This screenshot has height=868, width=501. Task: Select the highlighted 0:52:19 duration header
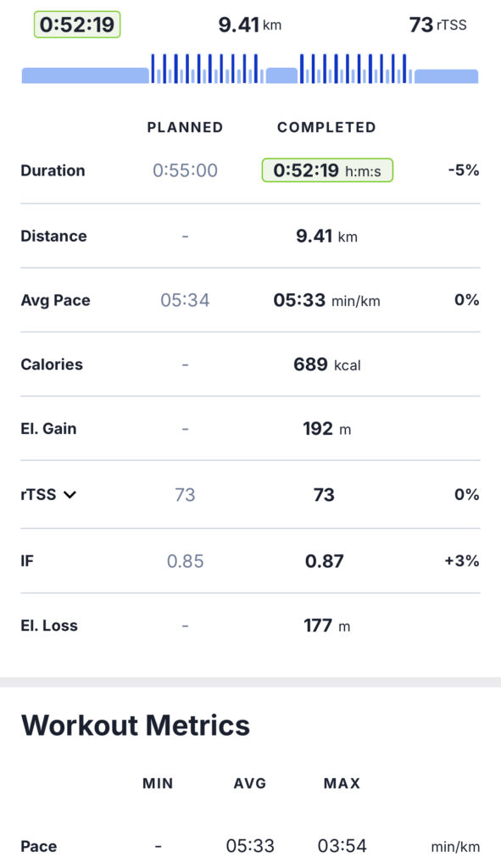click(77, 25)
